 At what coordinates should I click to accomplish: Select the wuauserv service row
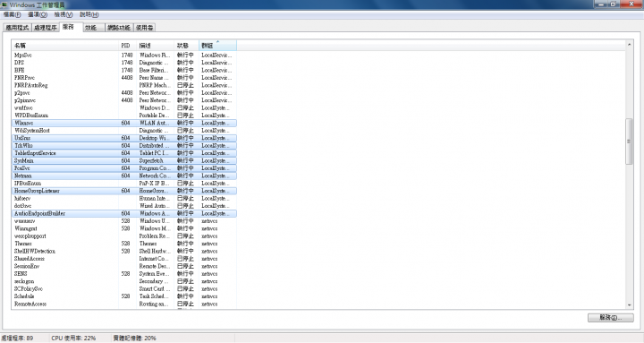(x=124, y=221)
